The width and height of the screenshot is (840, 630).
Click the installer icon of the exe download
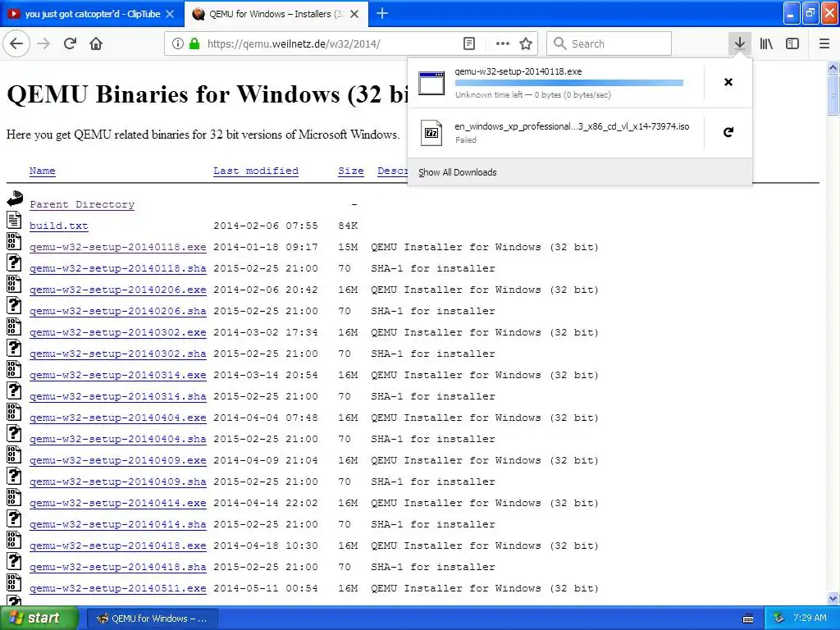click(x=431, y=83)
